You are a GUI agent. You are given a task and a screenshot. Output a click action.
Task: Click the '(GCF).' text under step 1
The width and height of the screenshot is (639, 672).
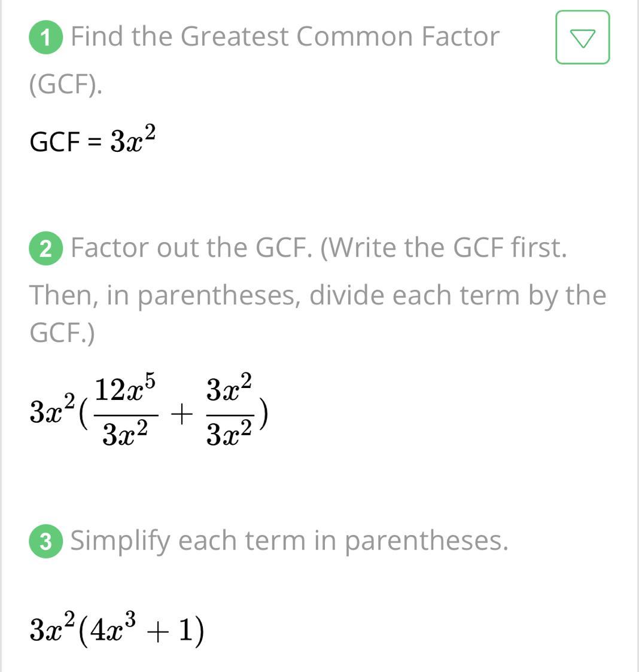66,86
